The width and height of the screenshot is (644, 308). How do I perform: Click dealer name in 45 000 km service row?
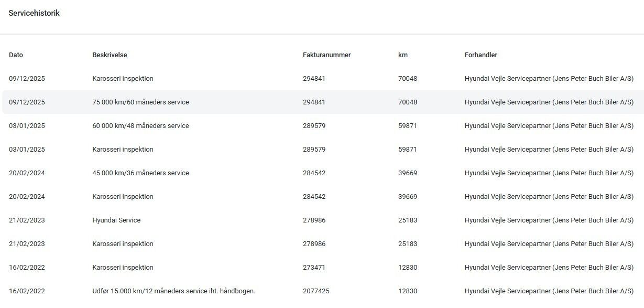[549, 173]
